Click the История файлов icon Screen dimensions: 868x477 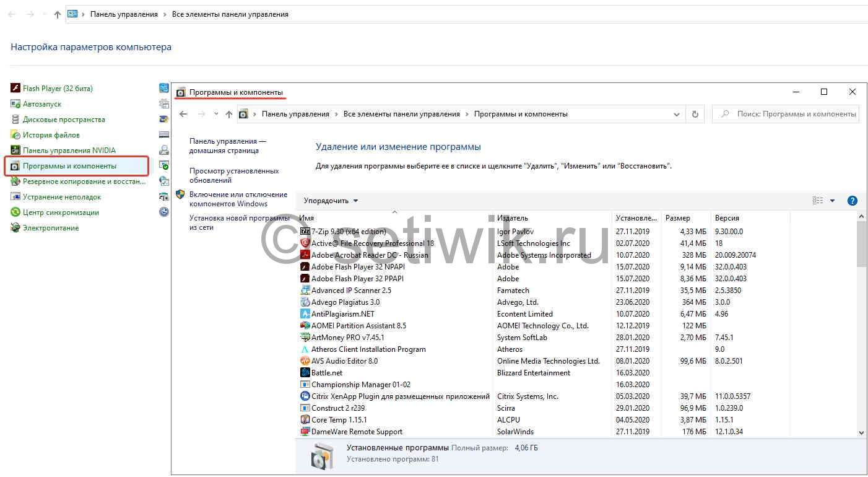pos(15,135)
